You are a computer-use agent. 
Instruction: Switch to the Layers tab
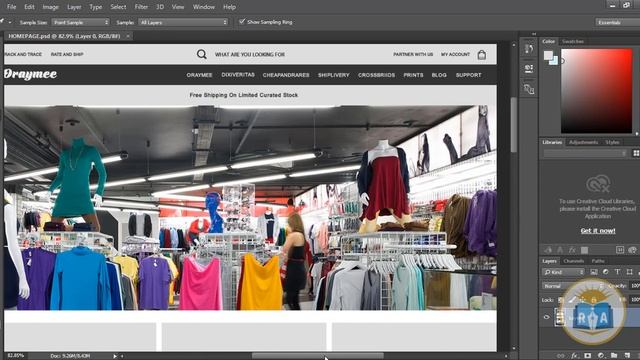pos(549,261)
